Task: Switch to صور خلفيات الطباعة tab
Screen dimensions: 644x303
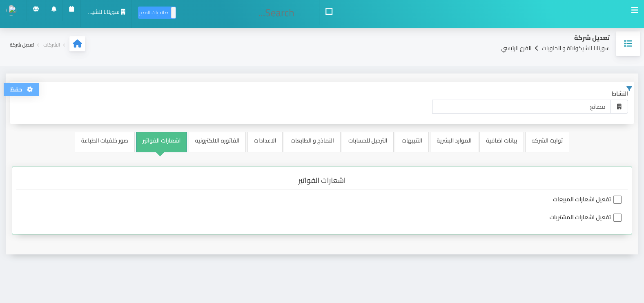Action: (105, 142)
